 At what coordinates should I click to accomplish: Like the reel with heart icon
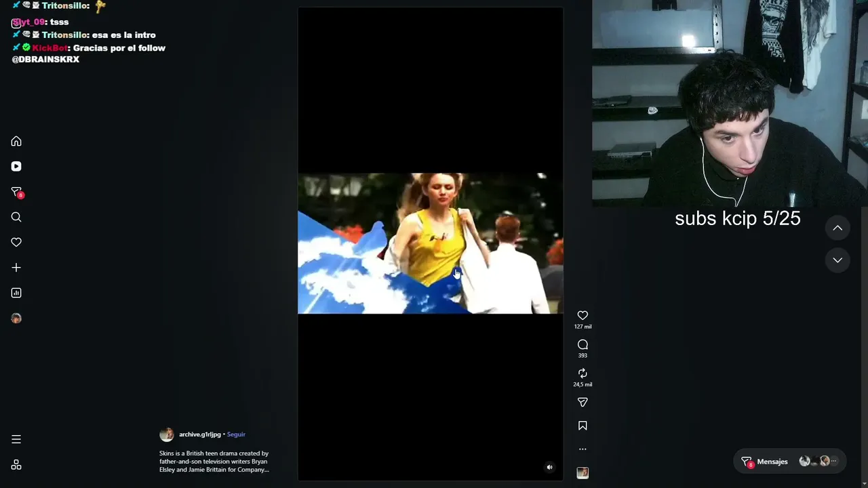pyautogui.click(x=583, y=315)
